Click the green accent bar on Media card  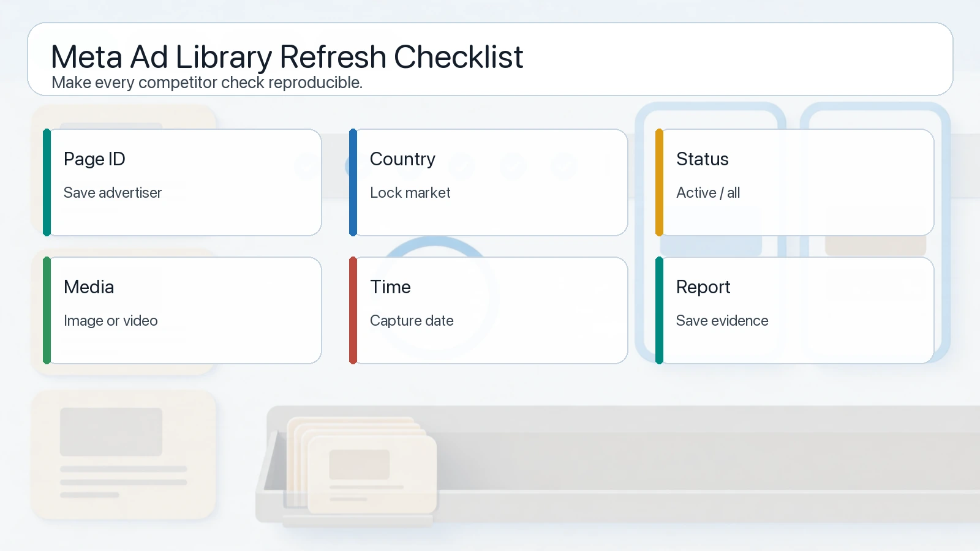47,310
